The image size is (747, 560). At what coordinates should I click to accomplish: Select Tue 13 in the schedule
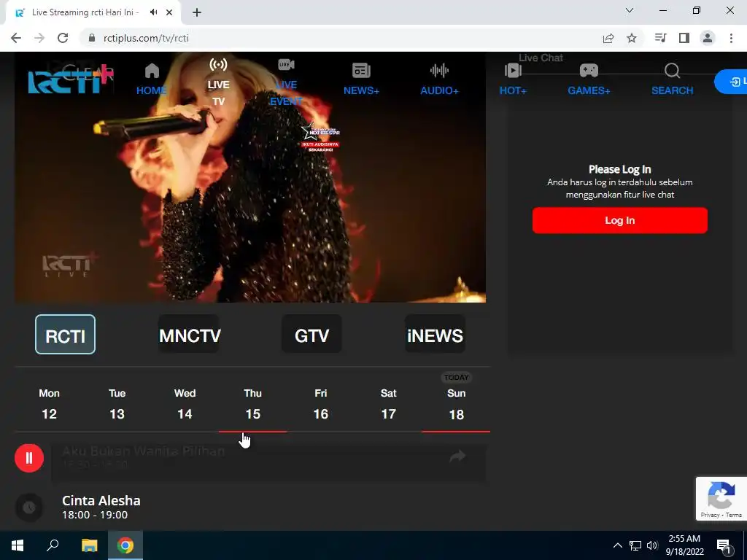[x=117, y=404]
